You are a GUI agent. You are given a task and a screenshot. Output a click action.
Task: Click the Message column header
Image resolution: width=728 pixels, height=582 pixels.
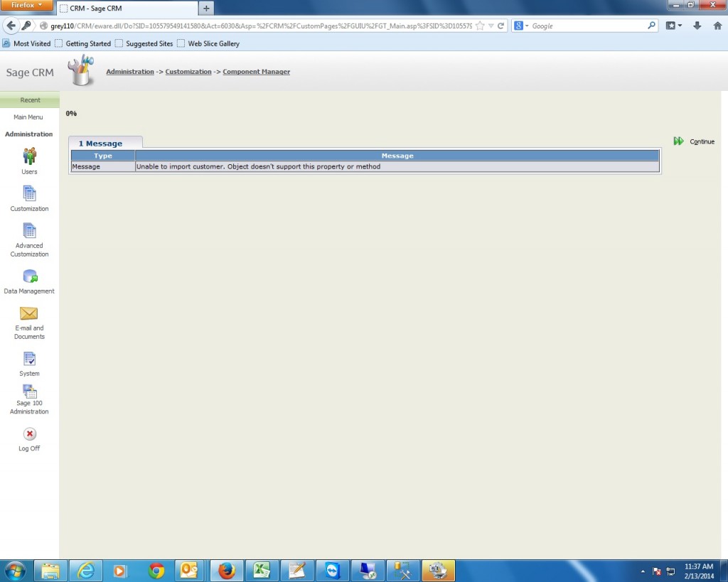pos(397,156)
